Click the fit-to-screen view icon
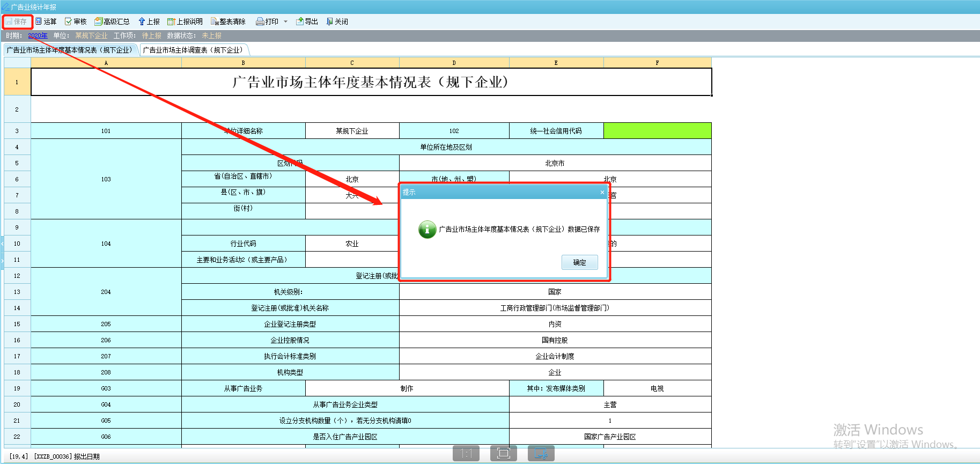This screenshot has width=980, height=464. click(x=503, y=453)
